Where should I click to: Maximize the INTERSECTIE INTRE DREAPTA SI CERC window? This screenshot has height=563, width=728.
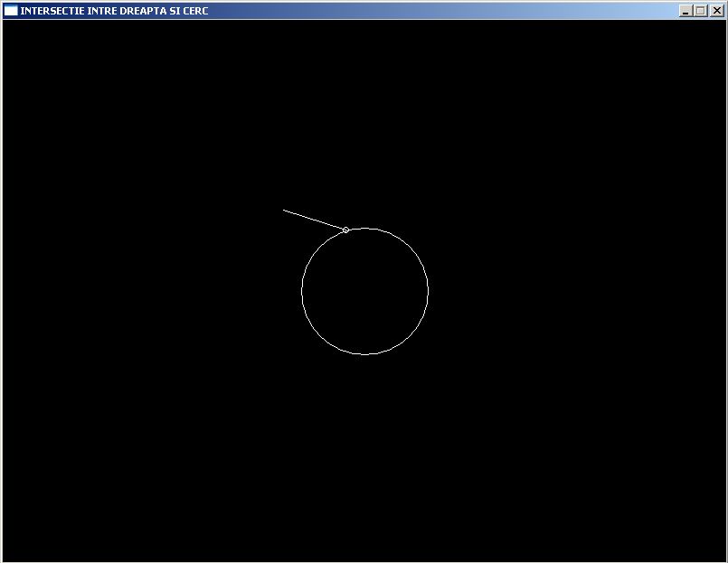pos(701,11)
